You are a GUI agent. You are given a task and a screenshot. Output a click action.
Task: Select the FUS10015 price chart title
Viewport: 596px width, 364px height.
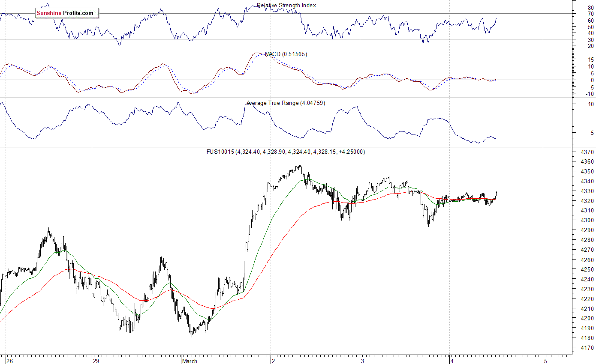(286, 152)
